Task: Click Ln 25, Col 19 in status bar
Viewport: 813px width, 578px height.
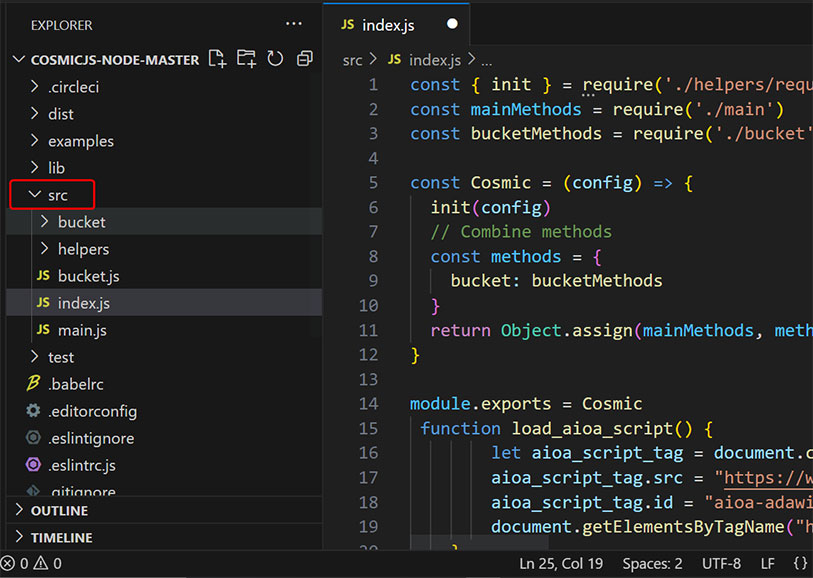Action: click(561, 563)
